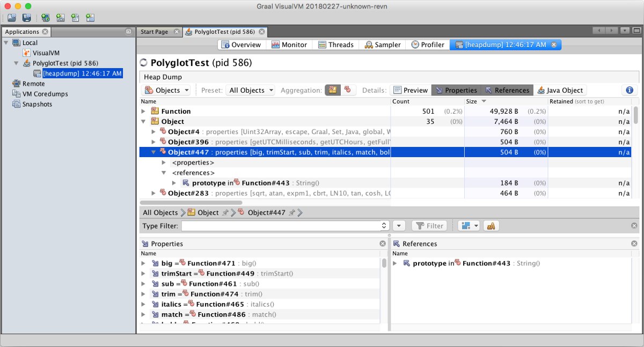
Task: Click the Add Application Snapshot toolbar icon
Action: (90, 18)
